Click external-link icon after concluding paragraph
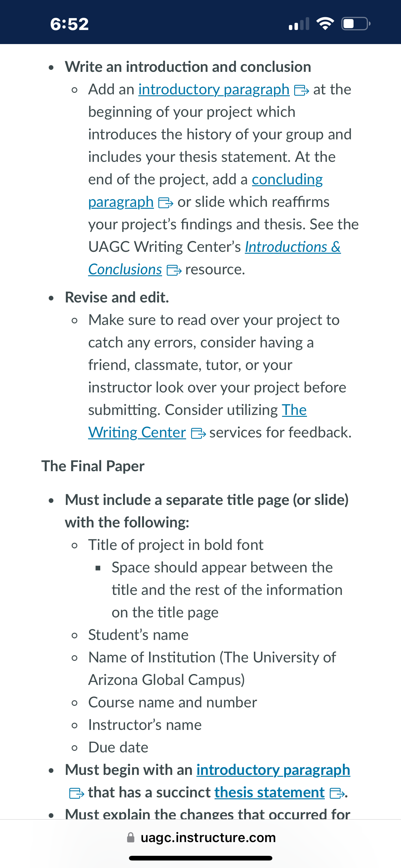 (x=166, y=203)
